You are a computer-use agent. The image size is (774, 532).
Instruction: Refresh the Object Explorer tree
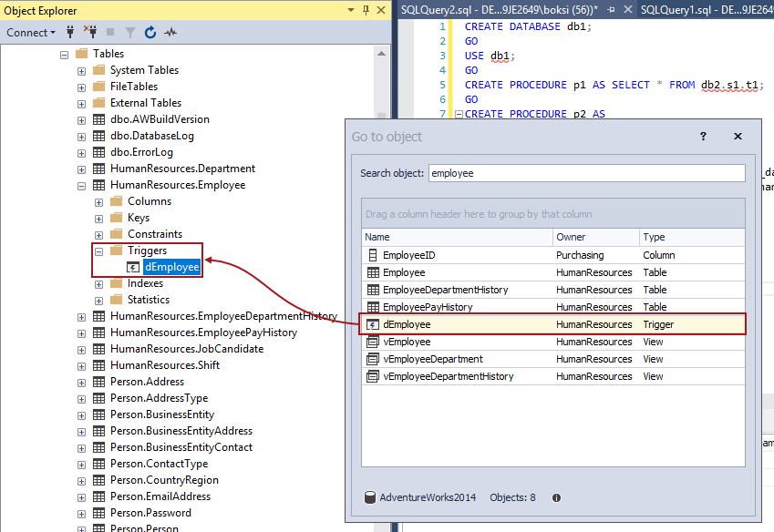click(150, 33)
